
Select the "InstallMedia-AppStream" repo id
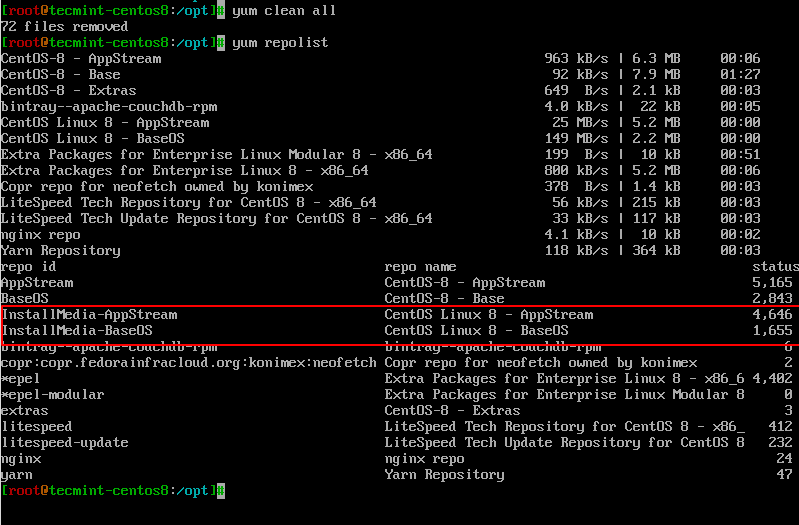pos(90,314)
